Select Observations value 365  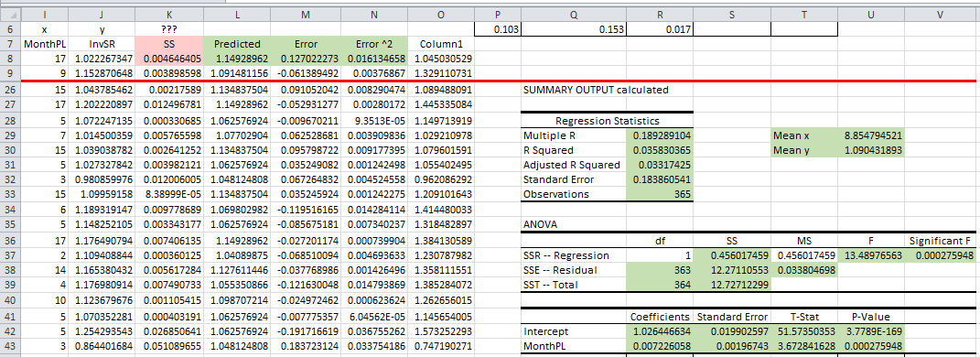click(661, 194)
